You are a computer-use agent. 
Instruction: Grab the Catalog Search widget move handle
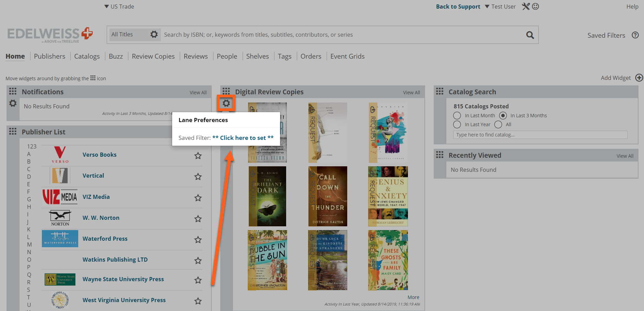pos(440,91)
